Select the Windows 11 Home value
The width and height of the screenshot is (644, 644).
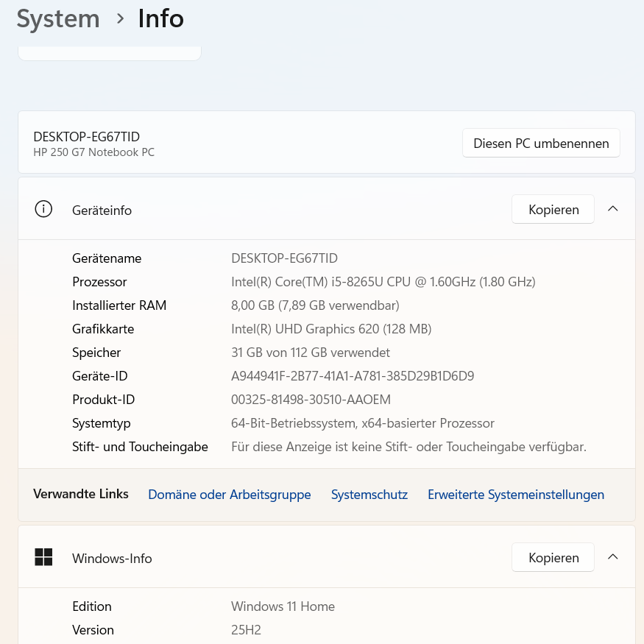pyautogui.click(x=283, y=606)
